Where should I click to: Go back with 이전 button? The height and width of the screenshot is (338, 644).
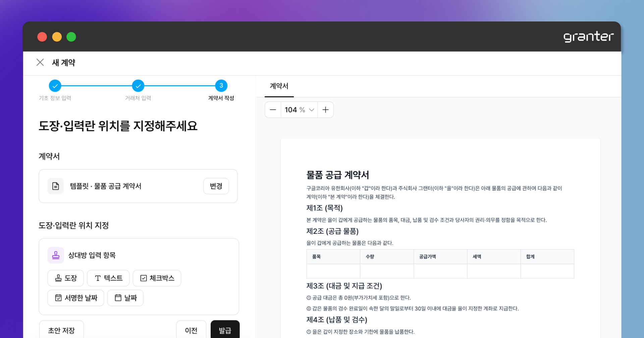[191, 331]
